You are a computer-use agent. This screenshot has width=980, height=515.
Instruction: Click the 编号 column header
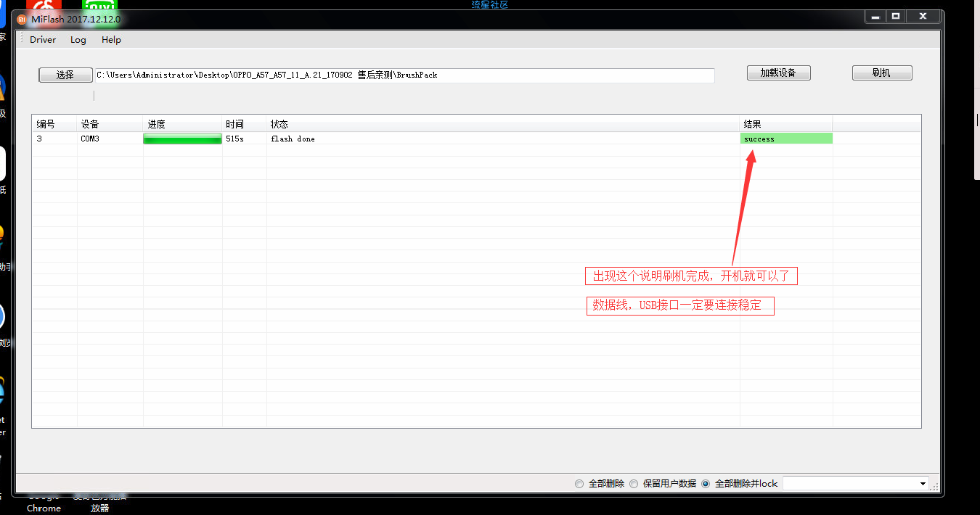click(x=54, y=124)
